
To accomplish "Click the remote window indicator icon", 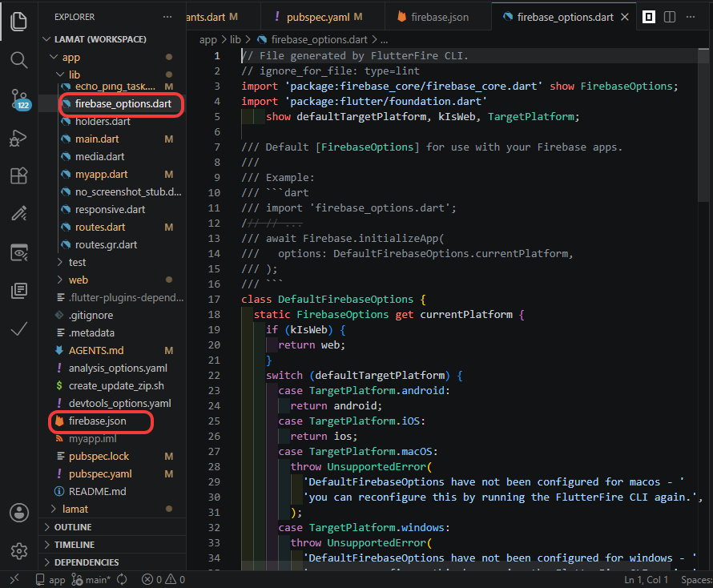I will point(14,579).
